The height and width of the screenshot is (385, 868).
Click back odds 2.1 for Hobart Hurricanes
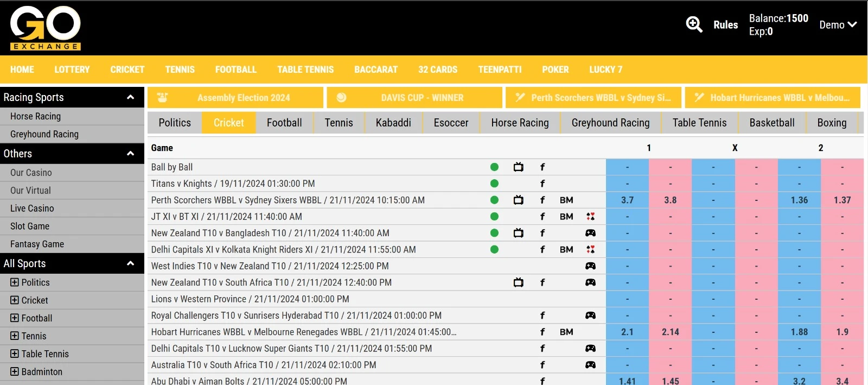point(627,332)
